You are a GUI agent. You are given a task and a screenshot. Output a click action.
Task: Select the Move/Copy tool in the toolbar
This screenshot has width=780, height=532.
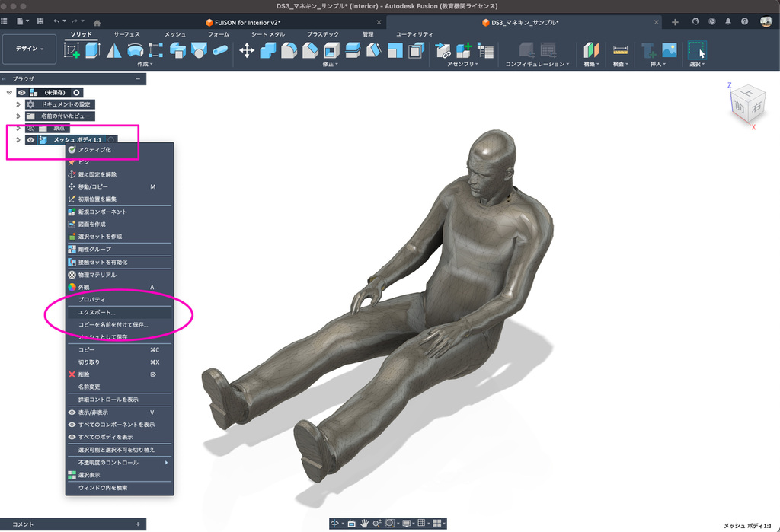247,50
